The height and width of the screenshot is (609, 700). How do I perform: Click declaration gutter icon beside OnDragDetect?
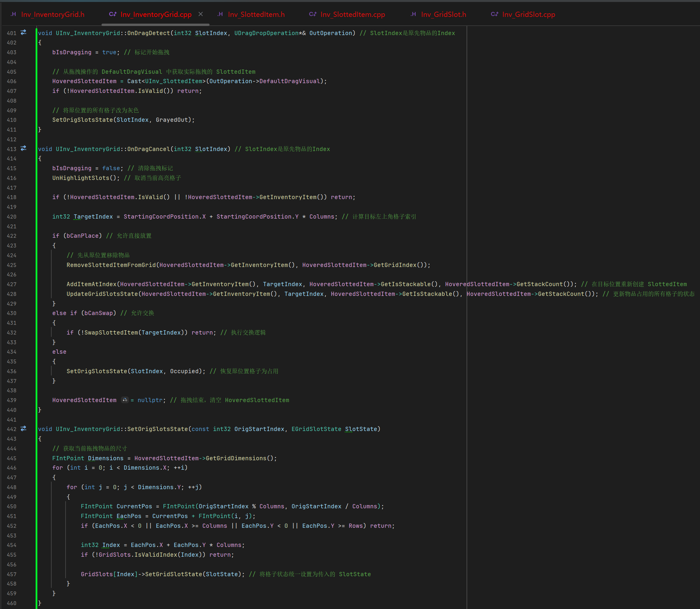(x=23, y=32)
